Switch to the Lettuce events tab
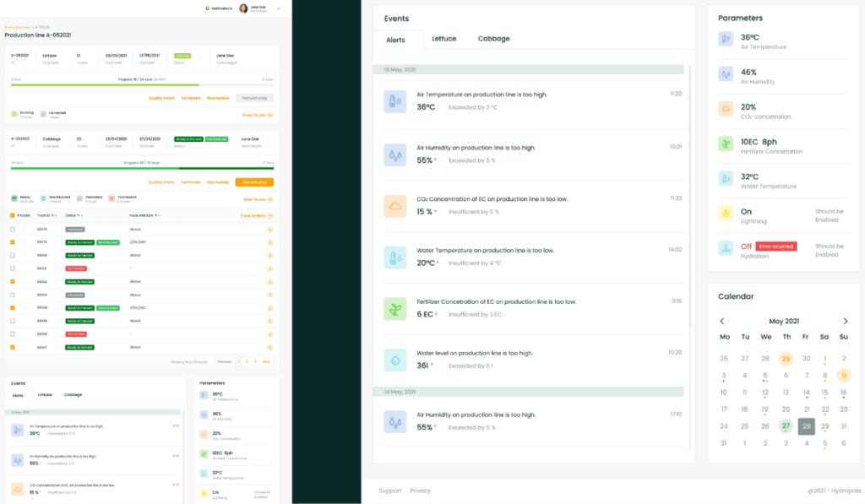865x504 pixels. pyautogui.click(x=443, y=39)
